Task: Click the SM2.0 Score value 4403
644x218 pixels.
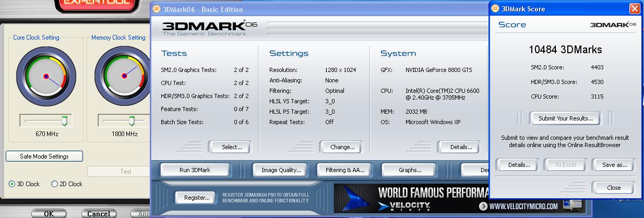Action: 598,67
